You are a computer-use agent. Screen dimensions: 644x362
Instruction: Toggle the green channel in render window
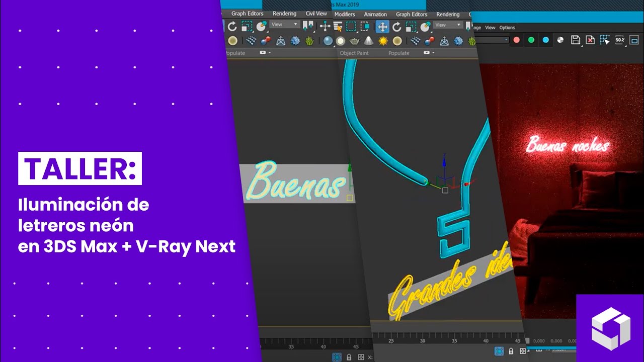pos(531,40)
